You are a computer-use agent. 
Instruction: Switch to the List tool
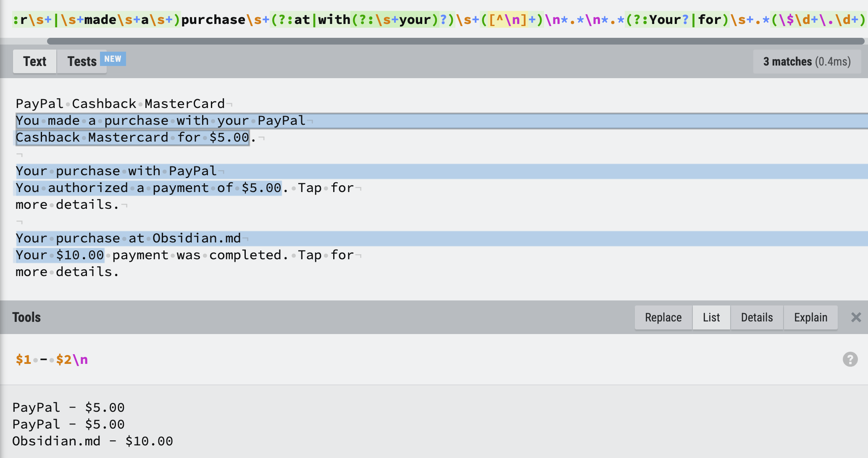(711, 318)
